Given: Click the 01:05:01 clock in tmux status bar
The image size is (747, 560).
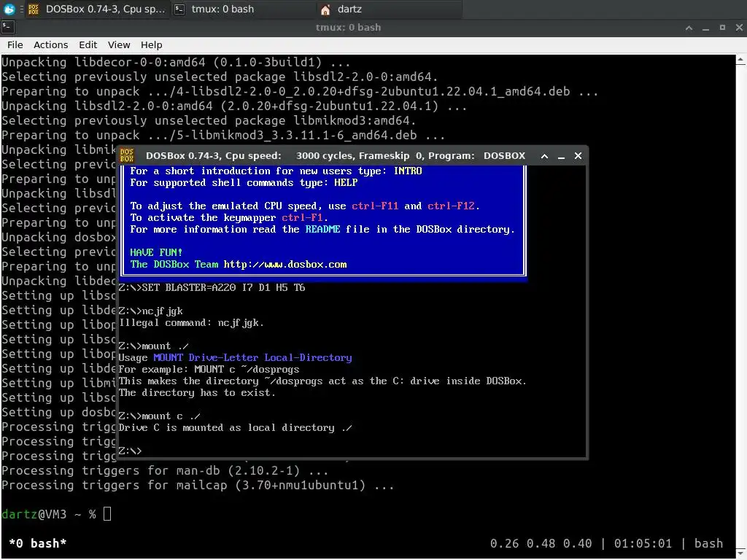Looking at the screenshot, I should click(x=643, y=543).
